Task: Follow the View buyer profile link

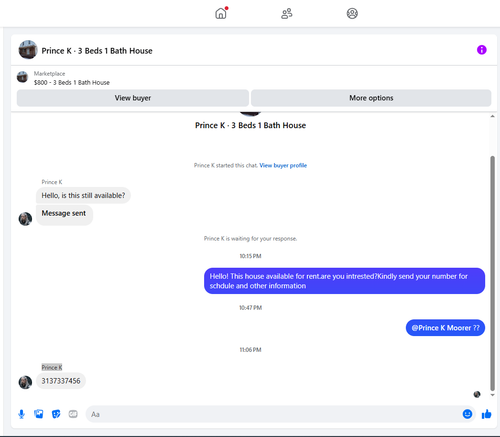Action: [283, 165]
